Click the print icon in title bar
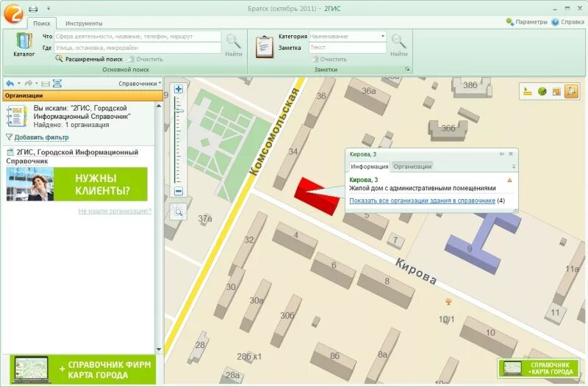Image resolution: width=588 pixels, height=387 pixels. pos(33,9)
